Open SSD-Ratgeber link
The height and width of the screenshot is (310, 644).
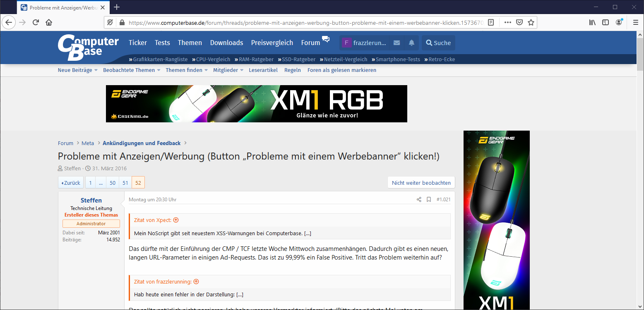click(x=299, y=60)
